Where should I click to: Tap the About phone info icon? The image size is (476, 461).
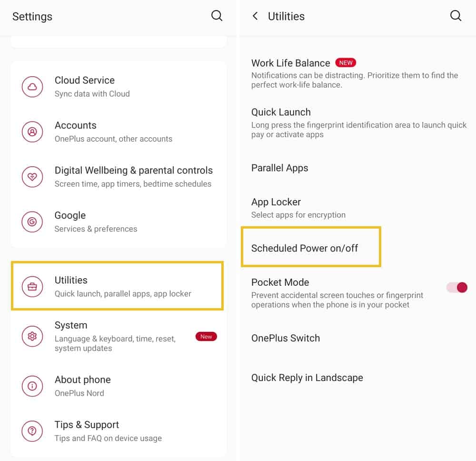[32, 386]
